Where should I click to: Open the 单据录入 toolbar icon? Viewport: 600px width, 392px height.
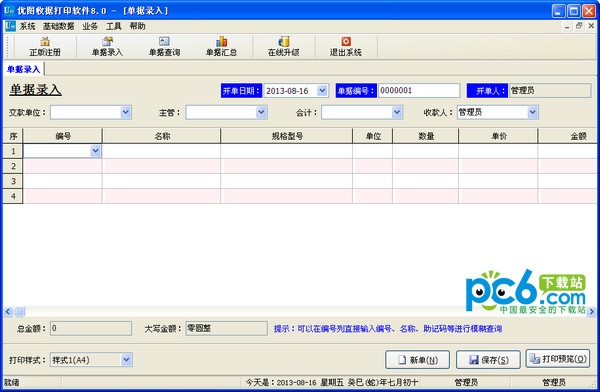click(x=107, y=47)
